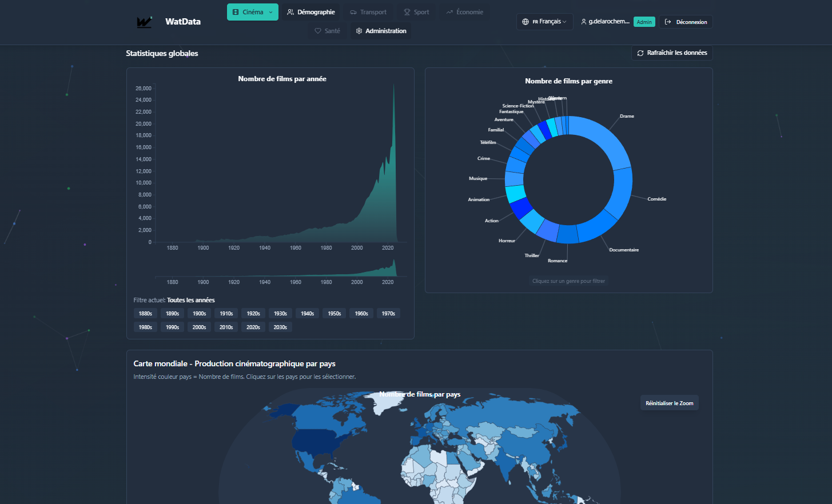Filter by the 1880s decade
The height and width of the screenshot is (504, 832).
[x=146, y=313]
